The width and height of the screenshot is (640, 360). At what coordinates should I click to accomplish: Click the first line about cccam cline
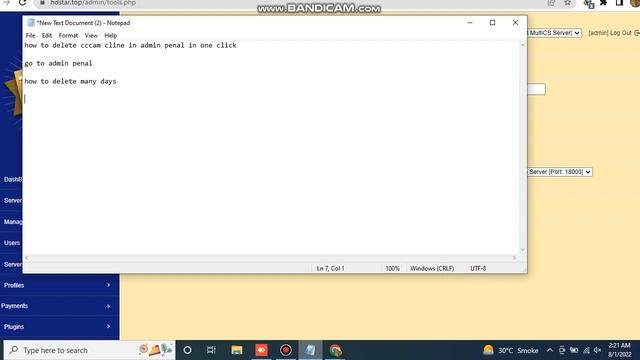point(130,45)
